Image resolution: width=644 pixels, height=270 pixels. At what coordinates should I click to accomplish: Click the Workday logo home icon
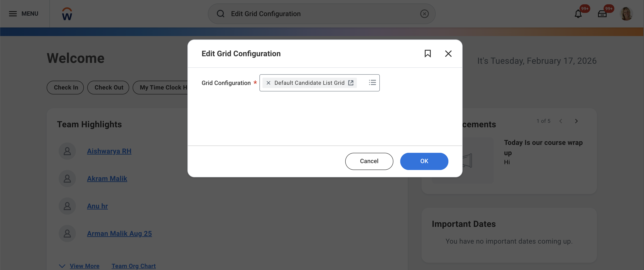point(67,14)
